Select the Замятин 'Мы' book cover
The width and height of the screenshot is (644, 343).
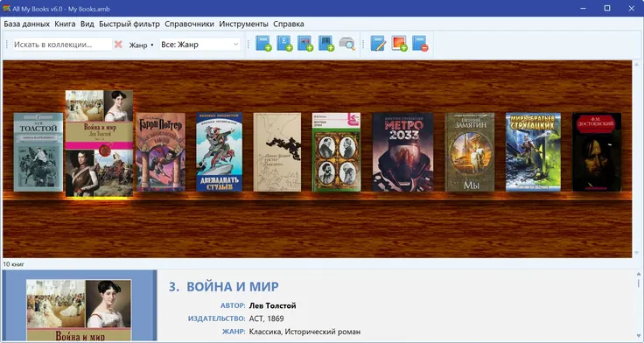pos(470,152)
